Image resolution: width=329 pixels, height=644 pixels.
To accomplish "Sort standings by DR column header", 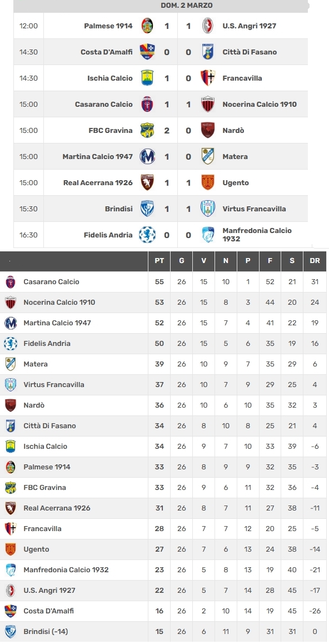I will coord(315,261).
